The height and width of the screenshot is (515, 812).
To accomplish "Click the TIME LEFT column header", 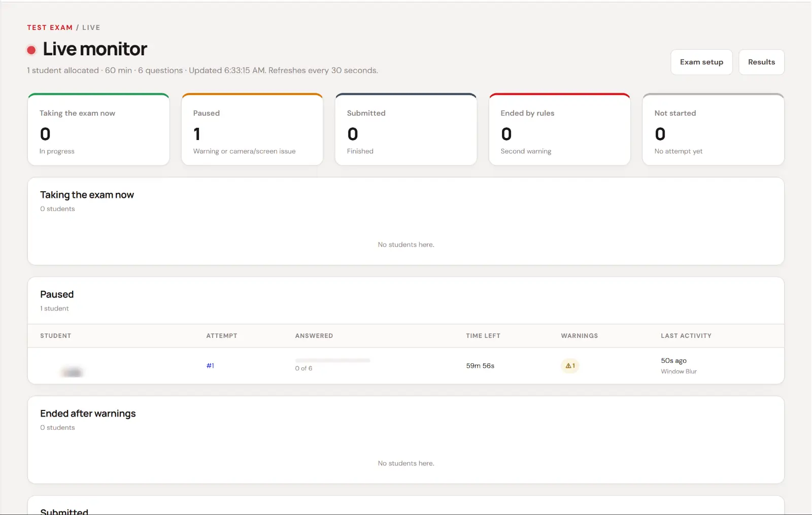I will click(483, 336).
